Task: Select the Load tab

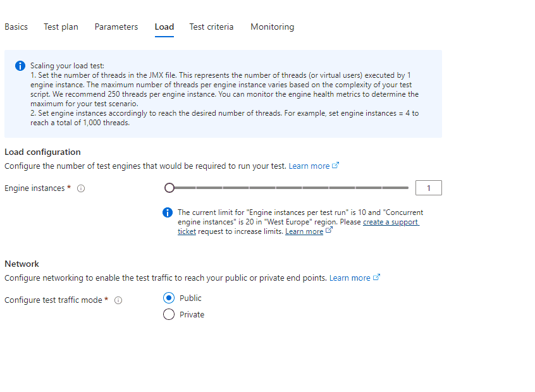Action: pyautogui.click(x=164, y=27)
